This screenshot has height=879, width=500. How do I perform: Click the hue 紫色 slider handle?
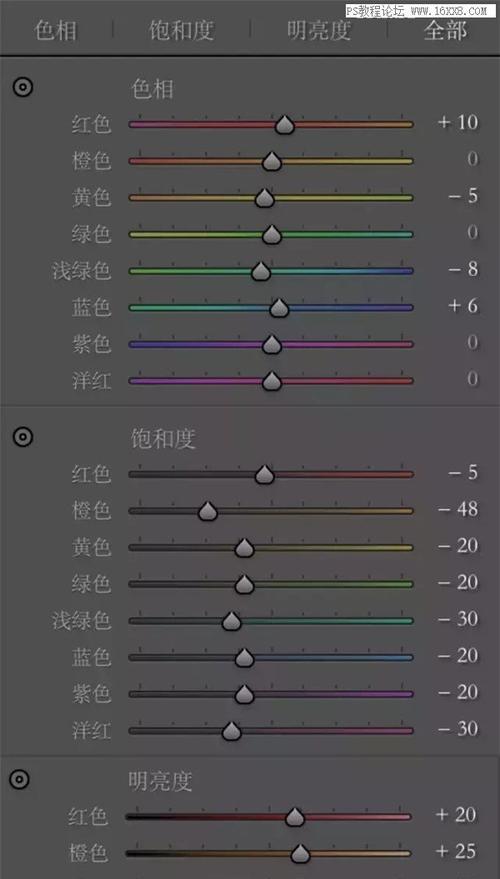point(272,345)
